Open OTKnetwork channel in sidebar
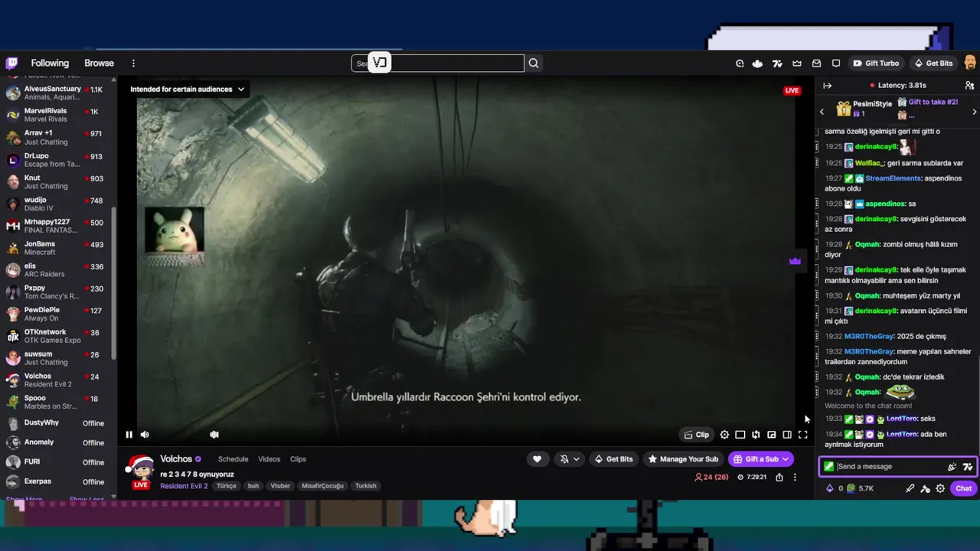 tap(57, 336)
